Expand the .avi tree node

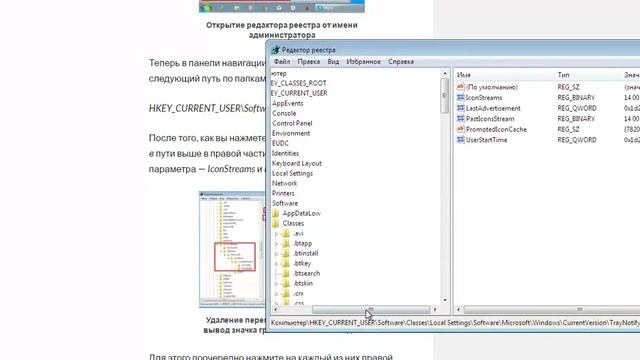[276, 234]
